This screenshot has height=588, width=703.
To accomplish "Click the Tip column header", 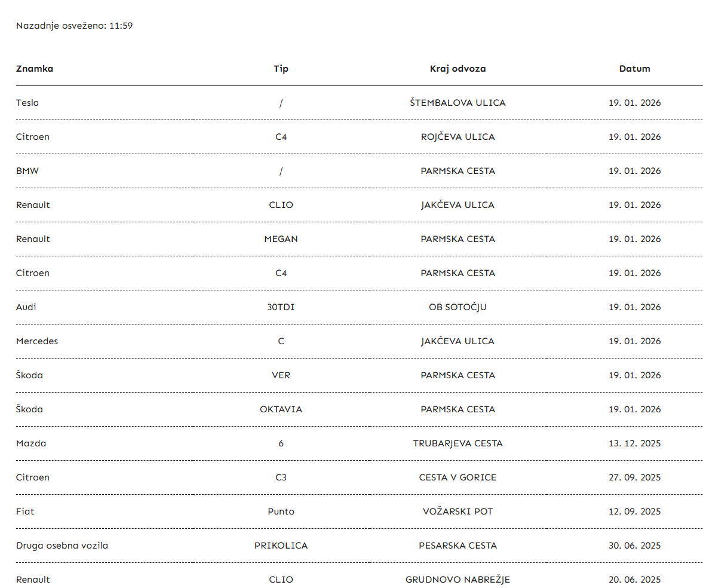I will (281, 69).
